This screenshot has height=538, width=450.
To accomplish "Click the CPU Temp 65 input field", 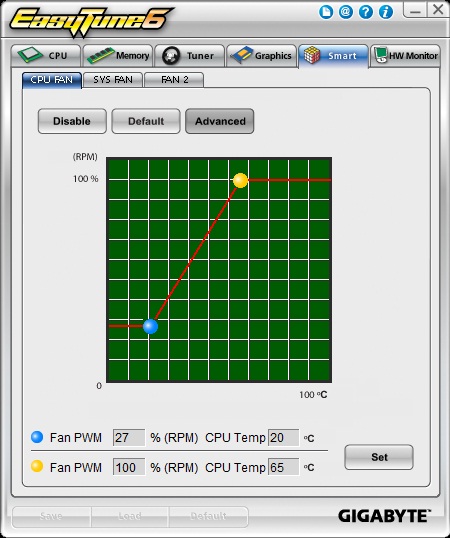I will (283, 467).
